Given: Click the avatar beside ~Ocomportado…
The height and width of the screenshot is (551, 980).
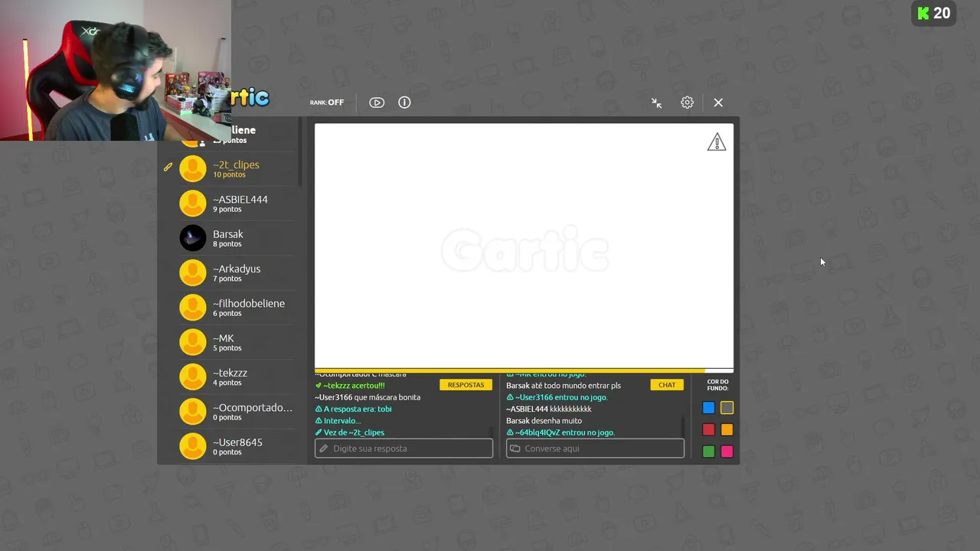Looking at the screenshot, I should (193, 412).
